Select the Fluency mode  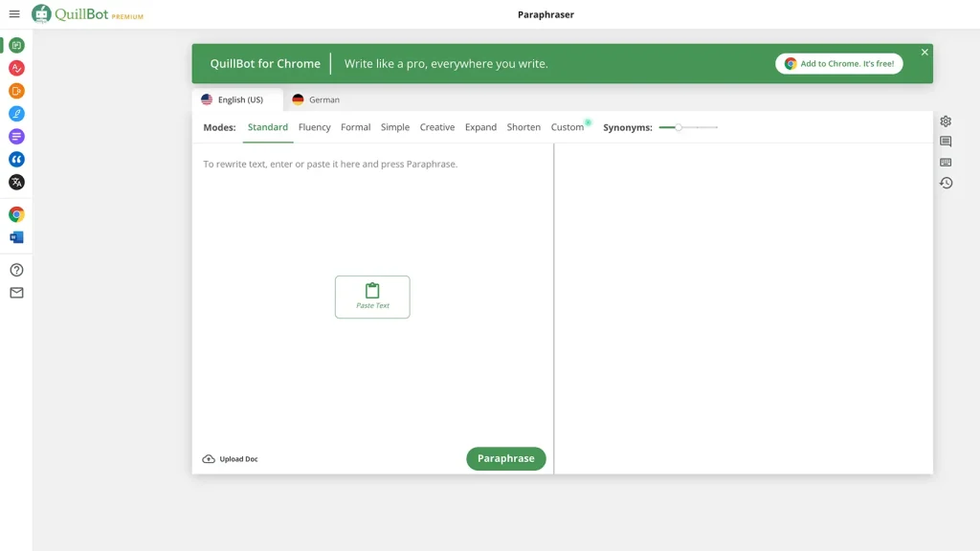314,127
